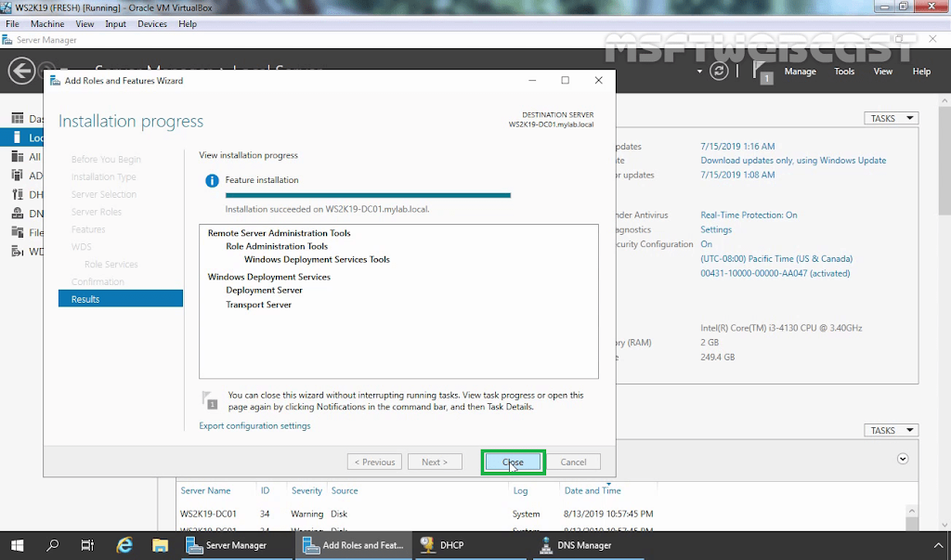This screenshot has width=951, height=560.
Task: Click the WDS icon in the sidebar
Action: click(x=18, y=251)
